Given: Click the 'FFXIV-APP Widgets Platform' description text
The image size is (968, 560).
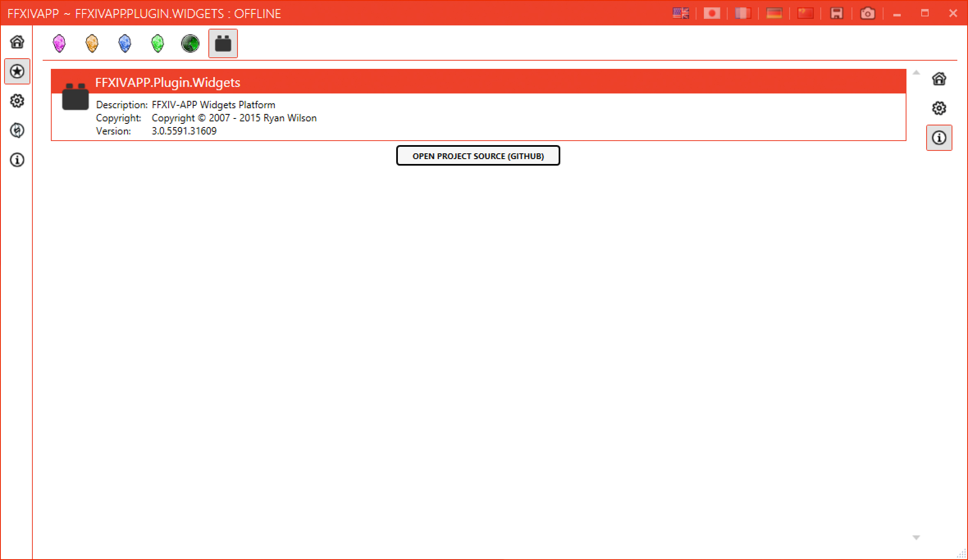Looking at the screenshot, I should point(213,105).
